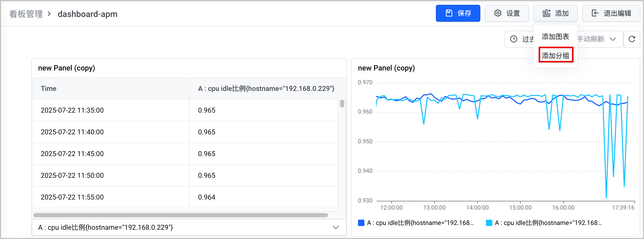Click the add chart bar icon
This screenshot has height=239, width=644.
[547, 13]
